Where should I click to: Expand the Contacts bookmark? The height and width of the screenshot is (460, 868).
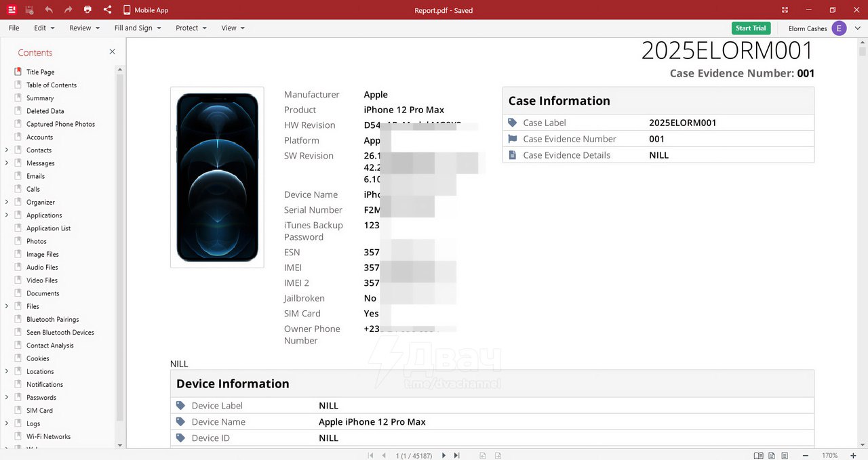(x=7, y=150)
